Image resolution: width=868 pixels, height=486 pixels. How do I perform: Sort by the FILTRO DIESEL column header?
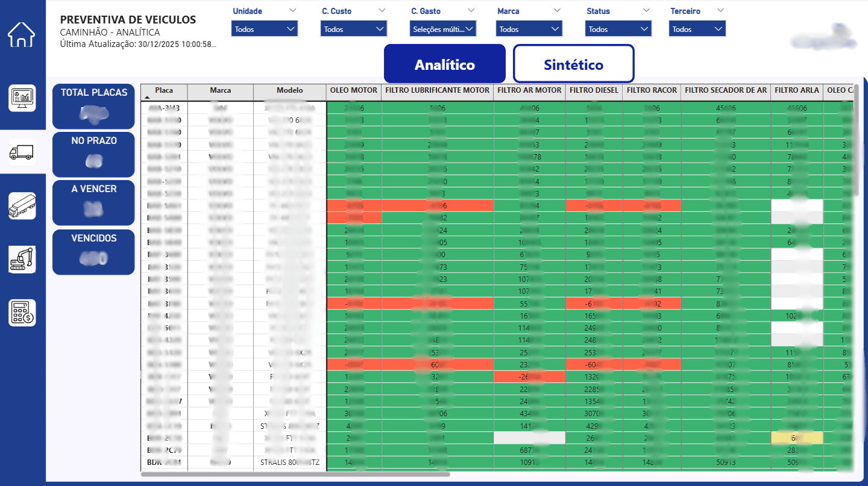593,92
